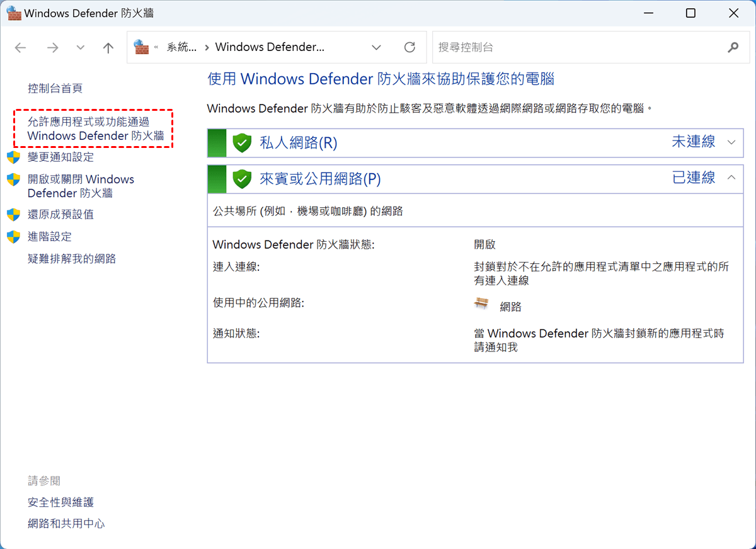Open 變更通知設定 link
The image size is (756, 549).
[x=60, y=157]
